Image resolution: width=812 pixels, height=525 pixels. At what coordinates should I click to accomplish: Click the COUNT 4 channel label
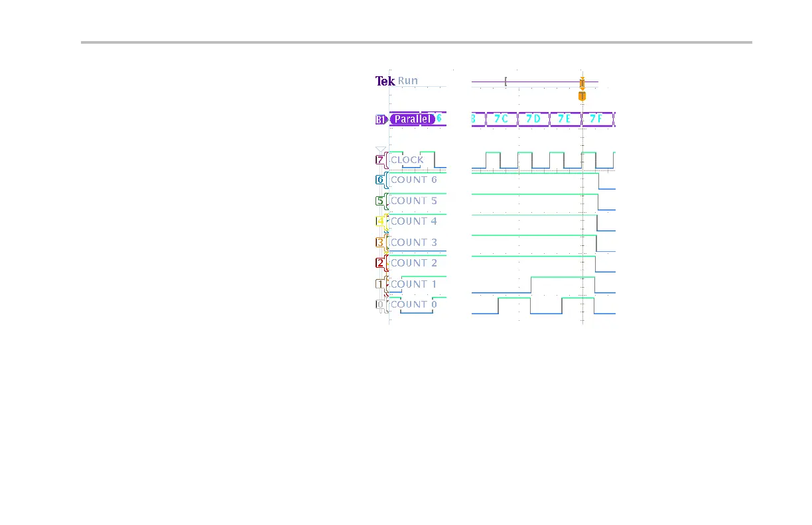pos(414,221)
